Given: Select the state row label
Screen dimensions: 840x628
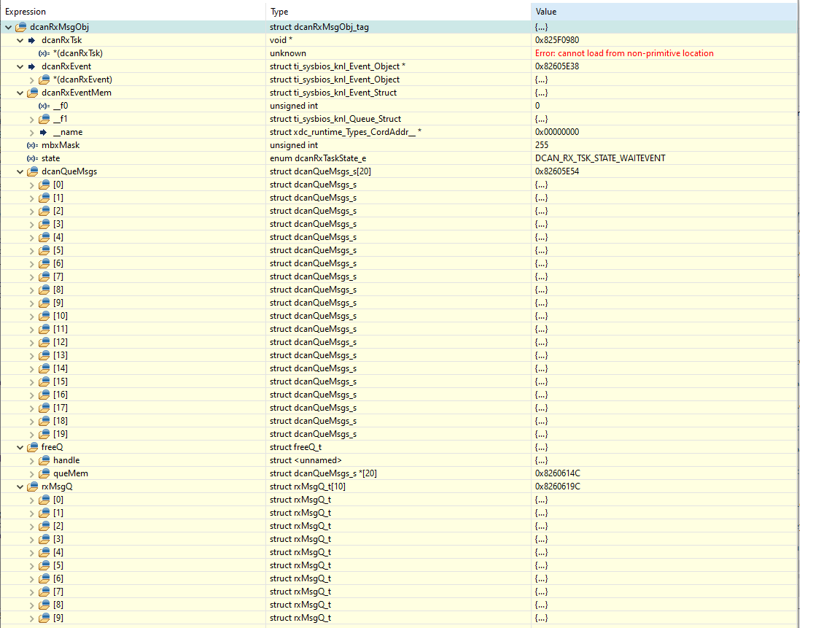Looking at the screenshot, I should (x=51, y=158).
